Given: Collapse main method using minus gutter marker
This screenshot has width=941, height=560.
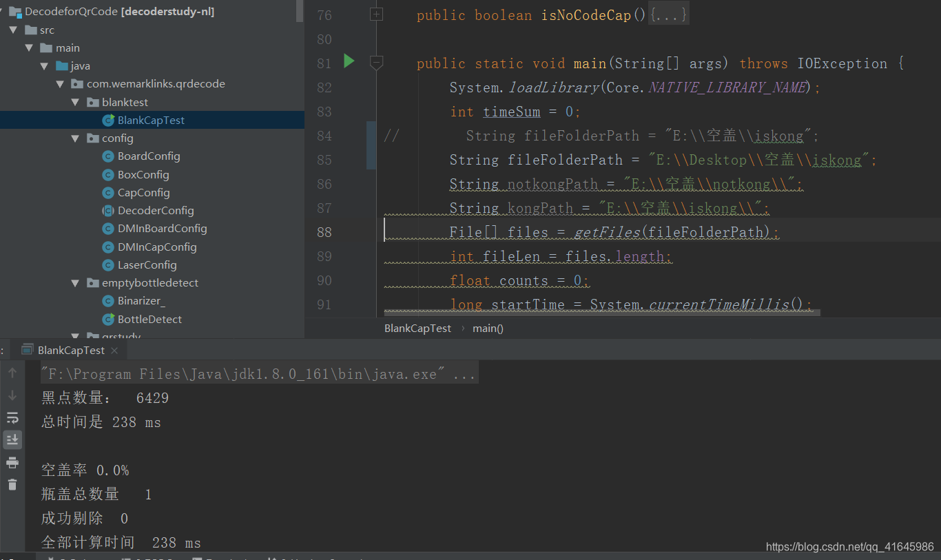Looking at the screenshot, I should click(x=376, y=63).
